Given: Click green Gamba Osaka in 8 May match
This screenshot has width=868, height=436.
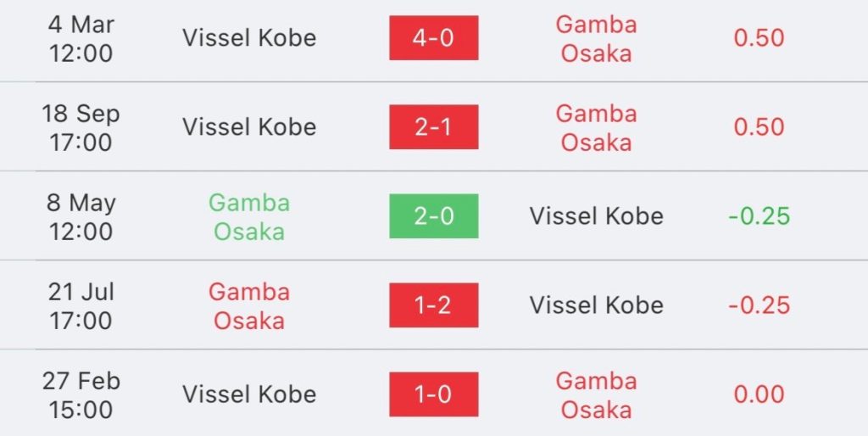Looking at the screenshot, I should (249, 217).
